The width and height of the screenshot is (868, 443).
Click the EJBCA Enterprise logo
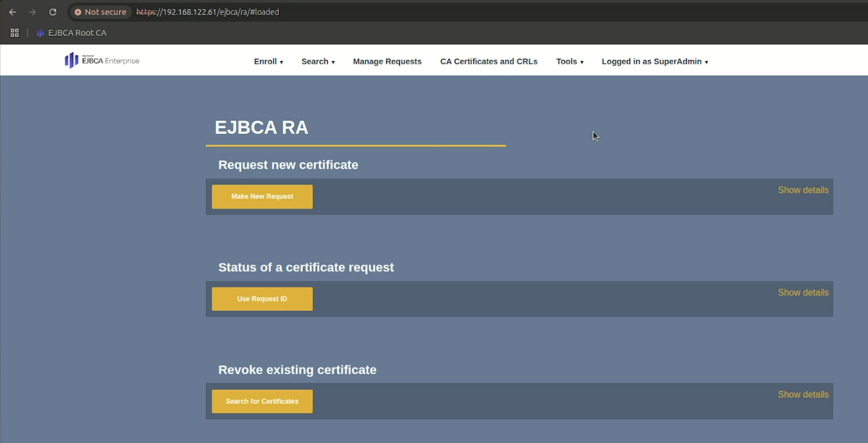[x=102, y=61]
